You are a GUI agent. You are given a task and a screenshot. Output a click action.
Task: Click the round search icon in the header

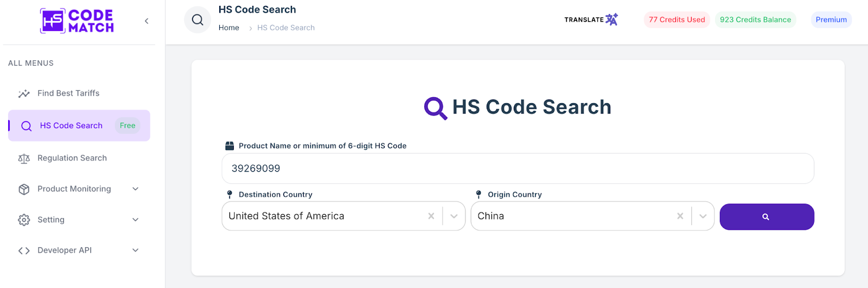(197, 20)
